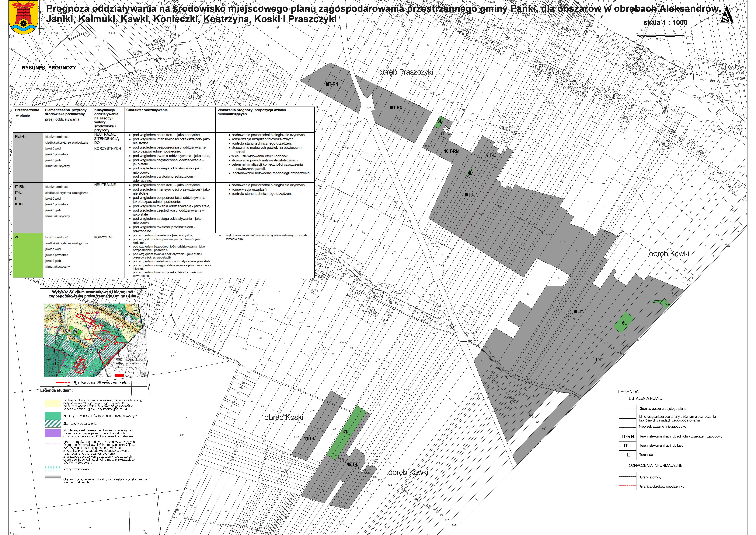Click zone label 11IT-L on the map
This screenshot has height=535, width=756.
tap(309, 439)
